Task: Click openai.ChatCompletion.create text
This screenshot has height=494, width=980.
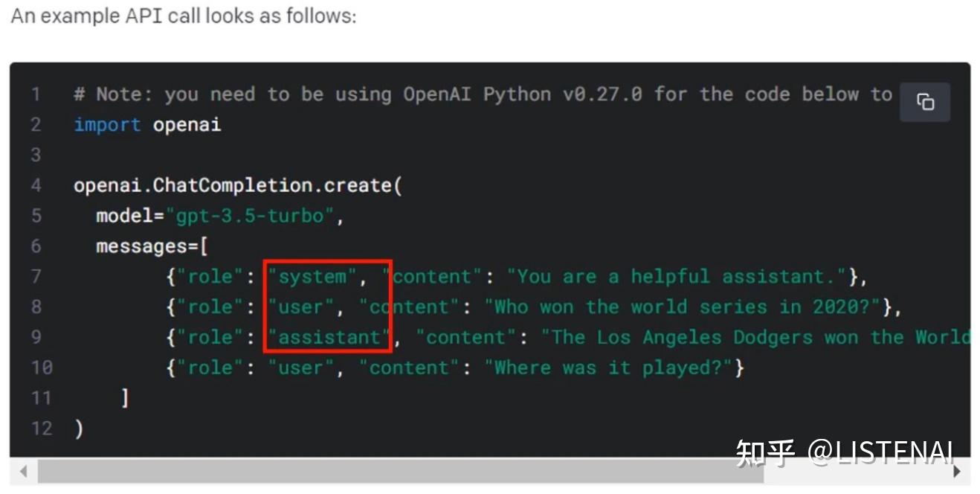Action: pyautogui.click(x=236, y=185)
